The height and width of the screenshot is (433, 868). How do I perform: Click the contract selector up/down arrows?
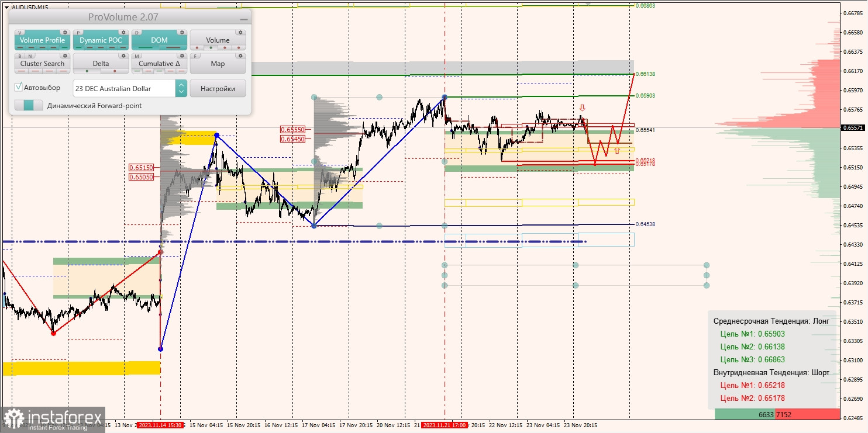point(181,88)
